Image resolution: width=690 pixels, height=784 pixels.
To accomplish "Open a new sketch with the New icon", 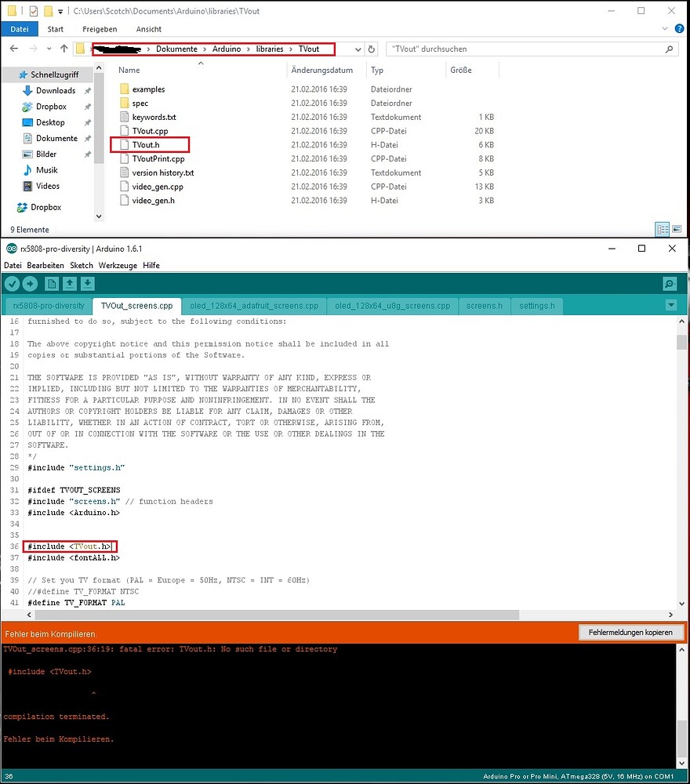I will (x=50, y=283).
